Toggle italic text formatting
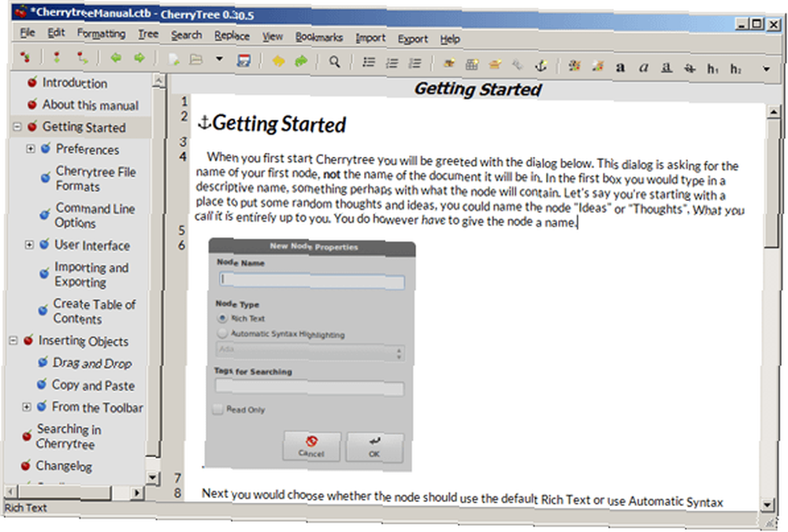788x532 pixels. (643, 67)
